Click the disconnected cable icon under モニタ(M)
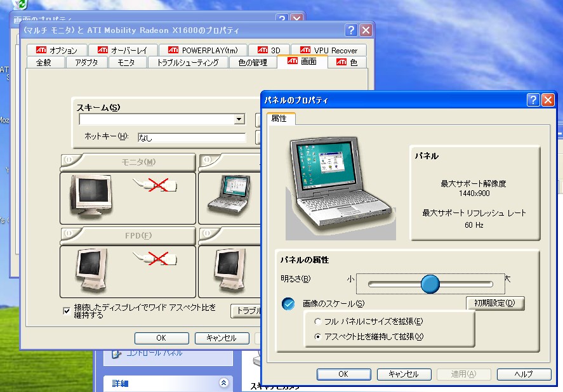563x392 pixels. 155,185
